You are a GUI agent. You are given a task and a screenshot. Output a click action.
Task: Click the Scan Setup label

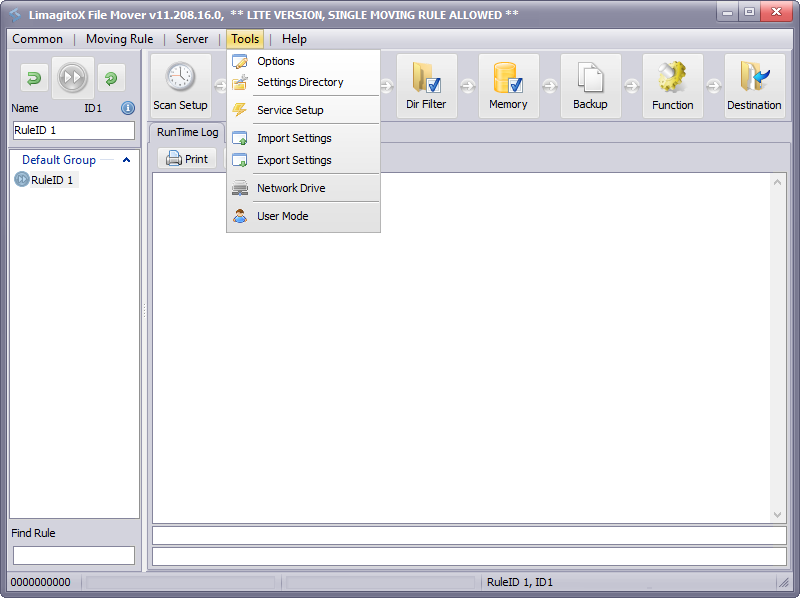pyautogui.click(x=180, y=105)
